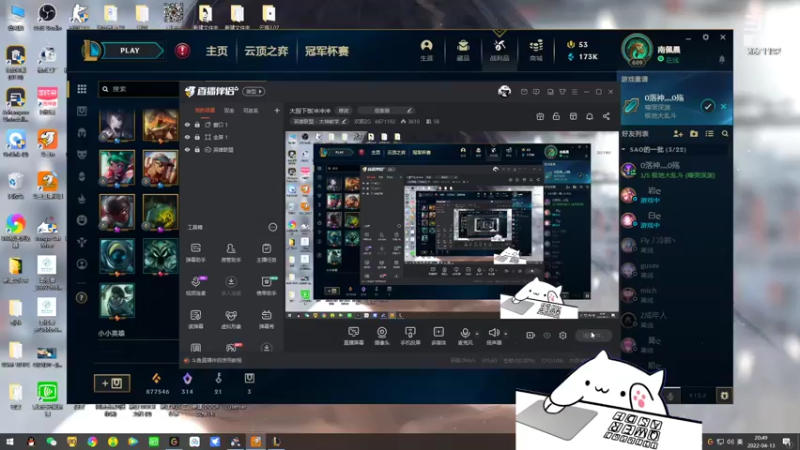Screen dimensions: 800x450
Task: Click the League of Legends PLAY button
Action: pyautogui.click(x=130, y=51)
